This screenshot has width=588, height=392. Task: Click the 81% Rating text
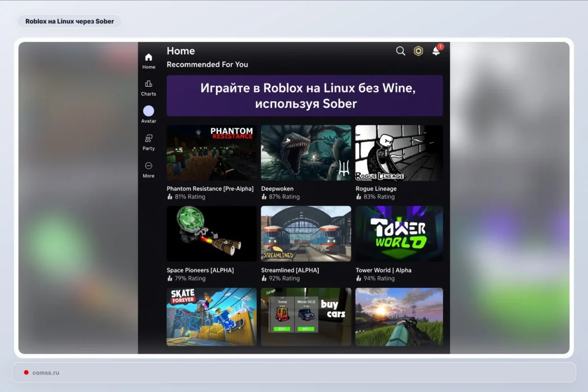[x=190, y=196]
